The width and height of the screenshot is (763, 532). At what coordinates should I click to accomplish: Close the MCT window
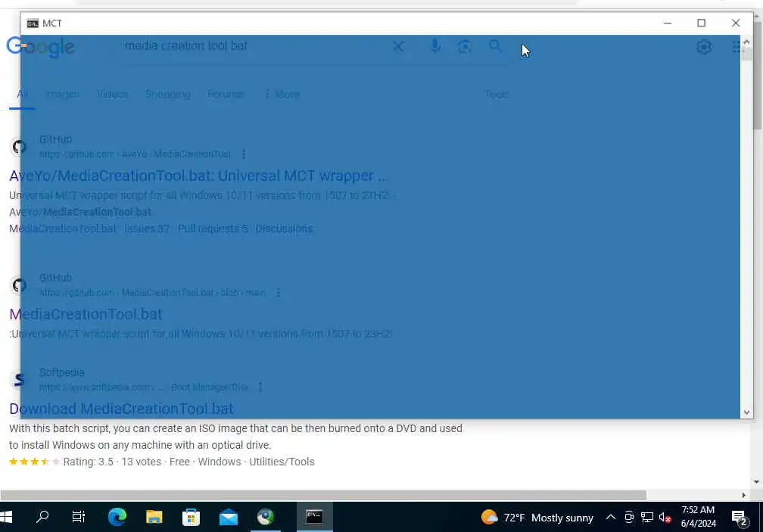[x=736, y=23]
